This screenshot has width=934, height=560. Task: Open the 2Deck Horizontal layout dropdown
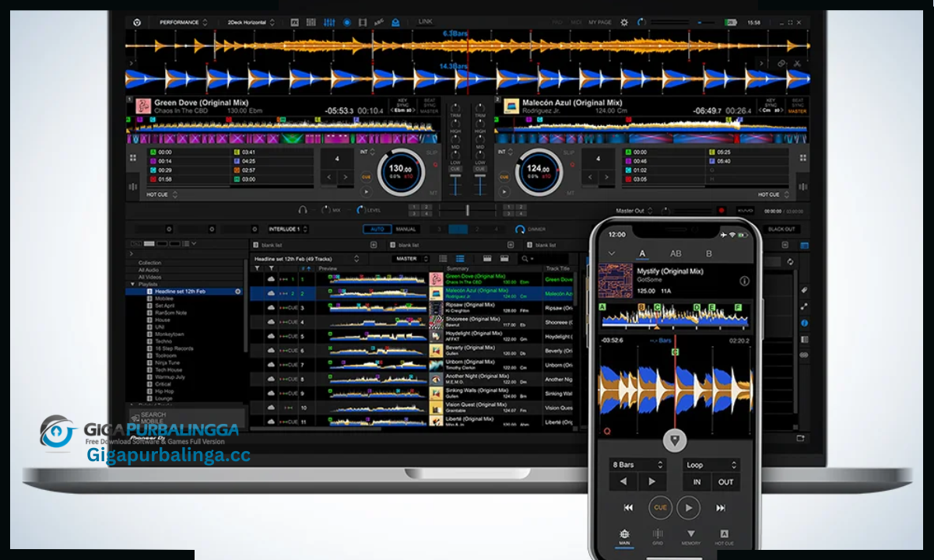tap(251, 23)
